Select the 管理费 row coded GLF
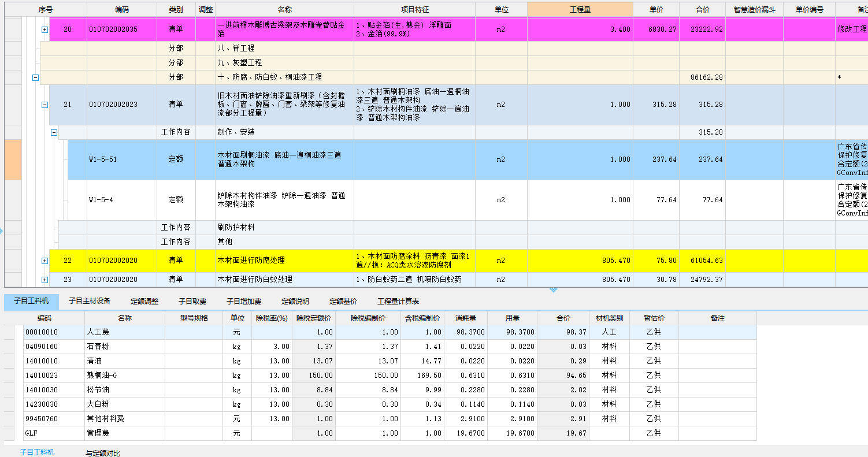 click(390, 433)
